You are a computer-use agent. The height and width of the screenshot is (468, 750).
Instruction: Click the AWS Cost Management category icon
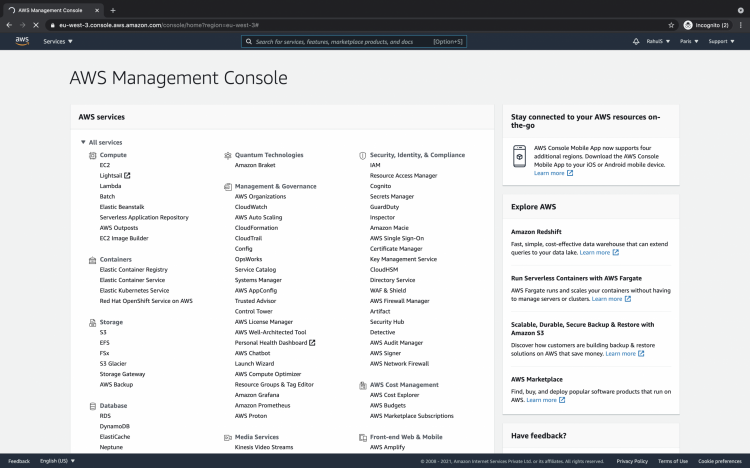[x=363, y=385]
